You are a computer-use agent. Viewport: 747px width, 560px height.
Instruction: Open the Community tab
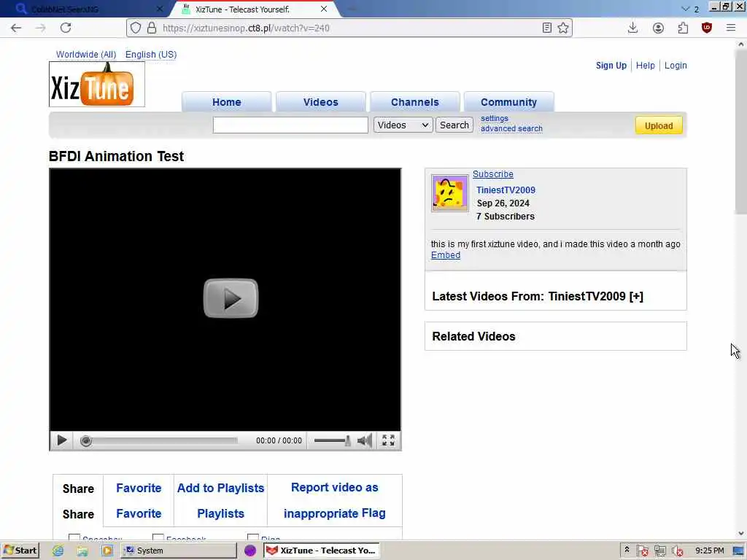pos(508,102)
